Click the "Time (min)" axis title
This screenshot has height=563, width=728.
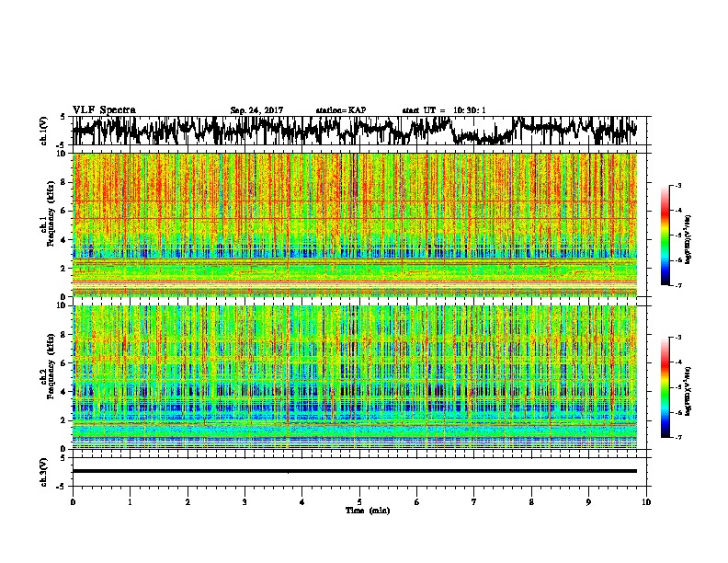click(x=368, y=511)
